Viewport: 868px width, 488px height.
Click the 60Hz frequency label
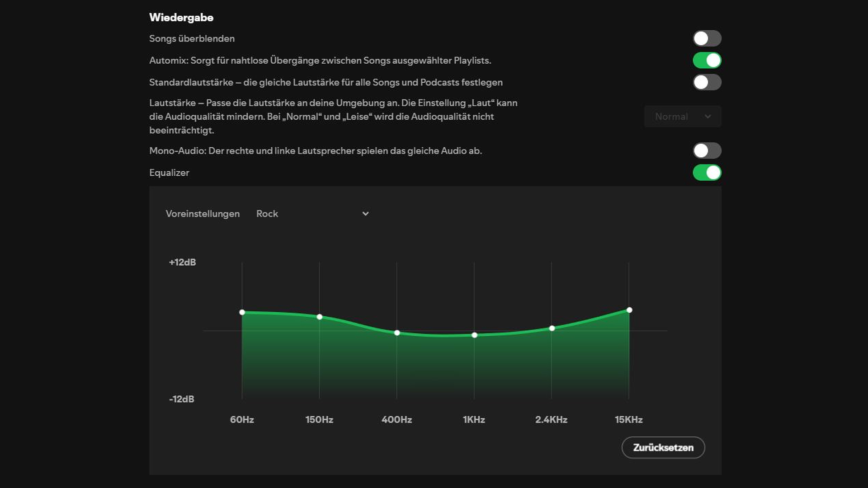(x=242, y=419)
